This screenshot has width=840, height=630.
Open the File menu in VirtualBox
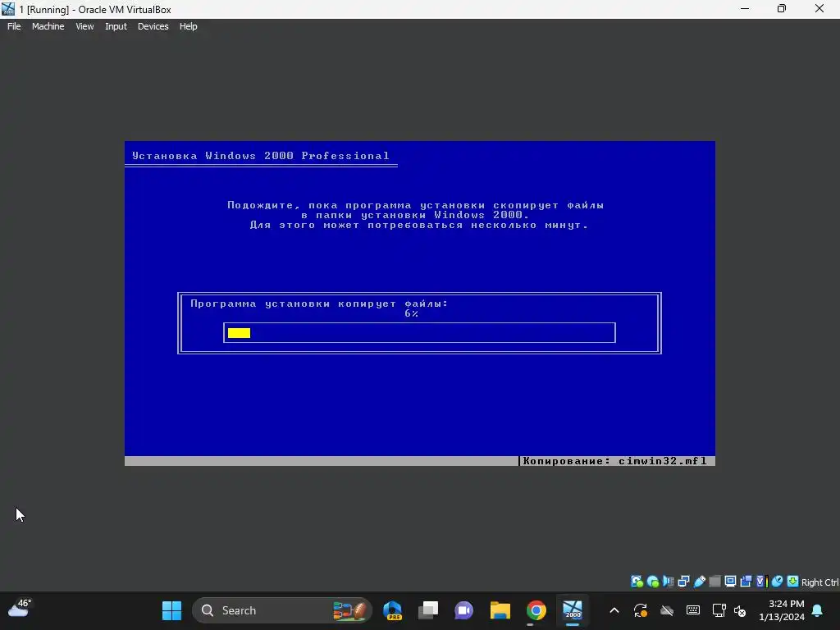pyautogui.click(x=14, y=26)
